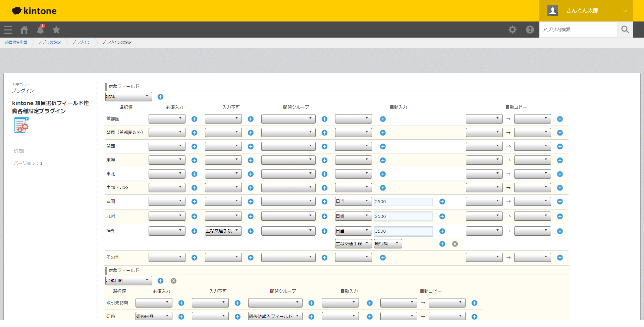The height and width of the screenshot is (327, 644).
Task: Open the 飛行機 value dropdown
Action: 388,244
